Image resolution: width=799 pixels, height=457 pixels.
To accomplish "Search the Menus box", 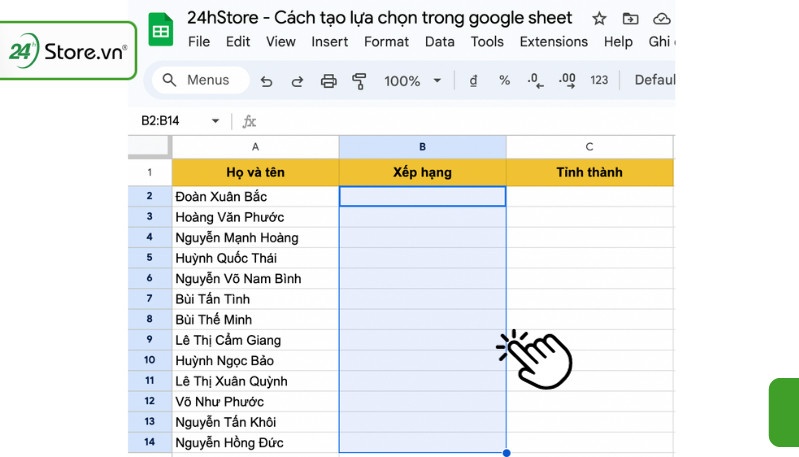I will 201,80.
